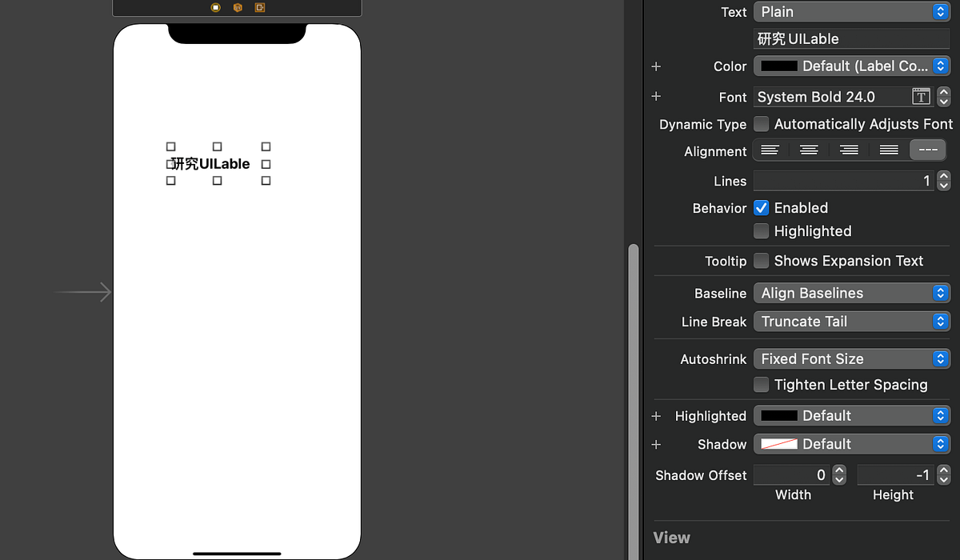Open the font picker via the T icon

(x=921, y=96)
